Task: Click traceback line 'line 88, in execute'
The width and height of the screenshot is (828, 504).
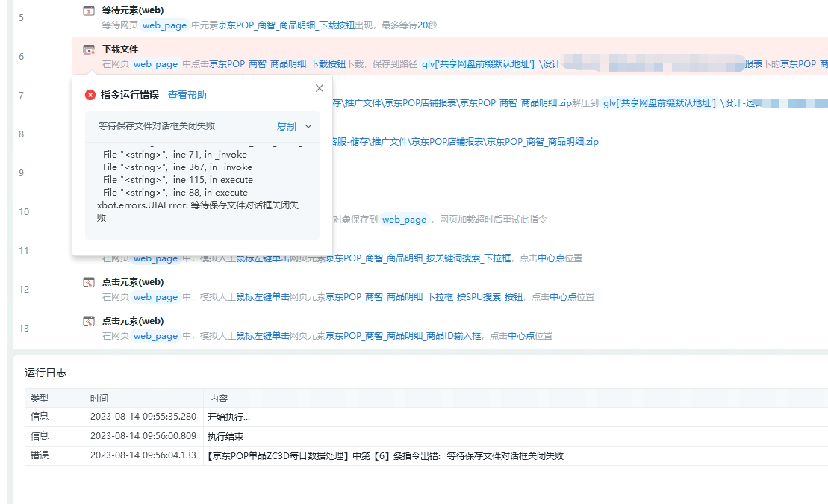Action: [x=175, y=193]
